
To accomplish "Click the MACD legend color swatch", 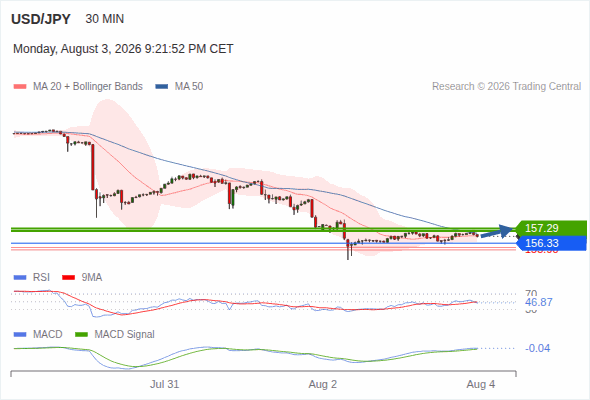I will tap(20, 335).
